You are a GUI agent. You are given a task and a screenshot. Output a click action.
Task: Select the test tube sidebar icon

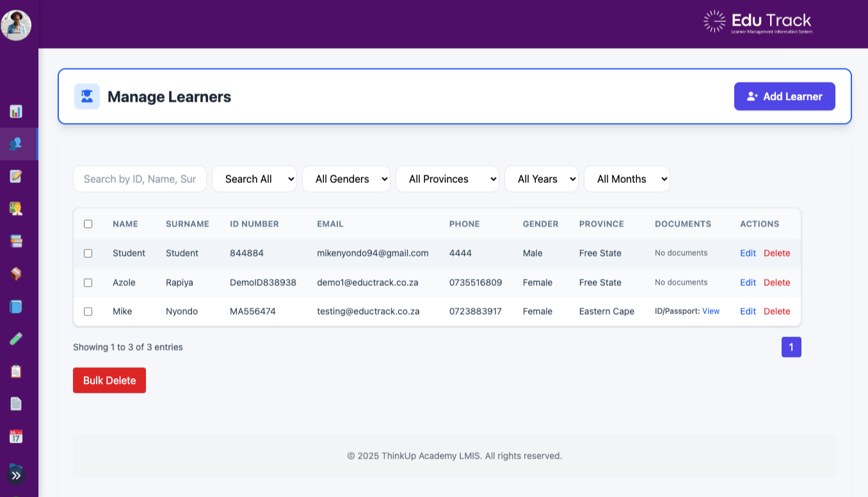(x=16, y=338)
